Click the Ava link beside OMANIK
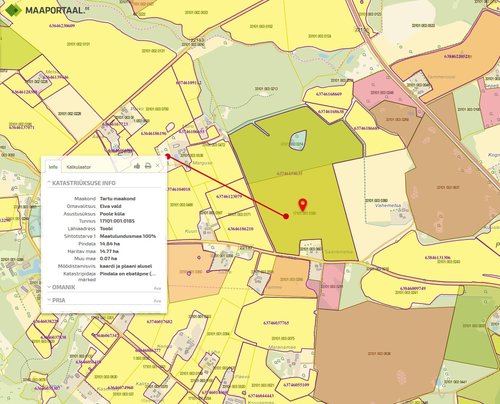This screenshot has width=500, height=404. (157, 288)
